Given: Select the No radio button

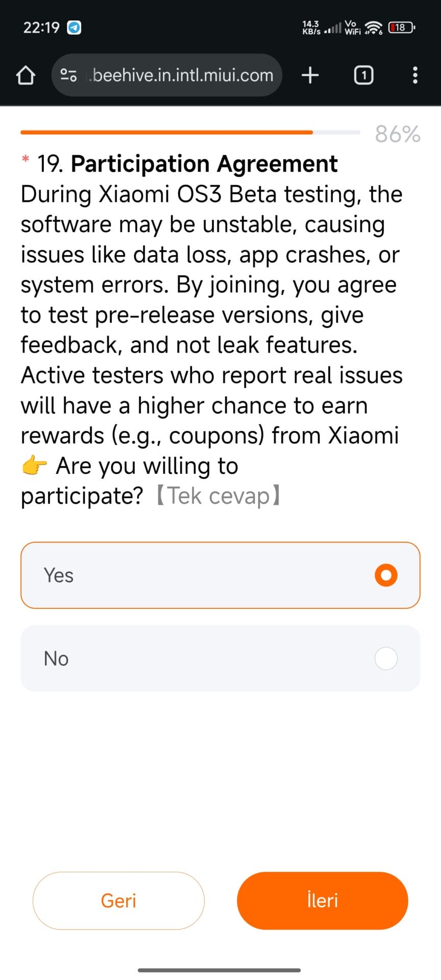Looking at the screenshot, I should coord(386,658).
